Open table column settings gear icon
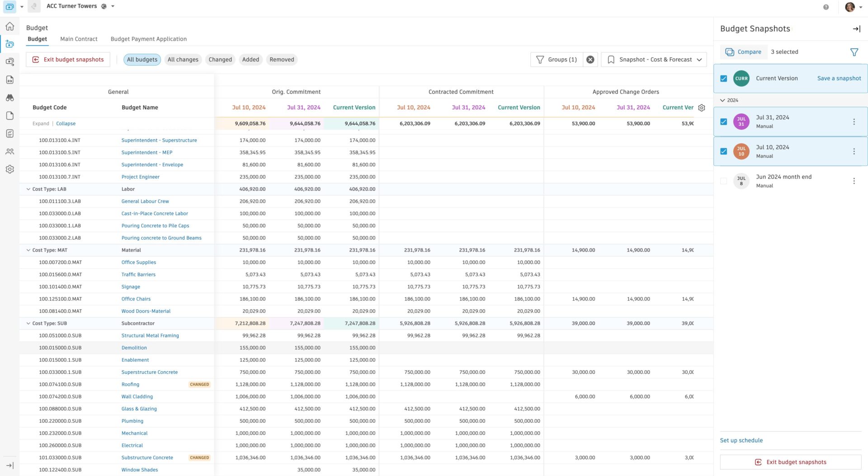The width and height of the screenshot is (868, 476). pyautogui.click(x=701, y=108)
